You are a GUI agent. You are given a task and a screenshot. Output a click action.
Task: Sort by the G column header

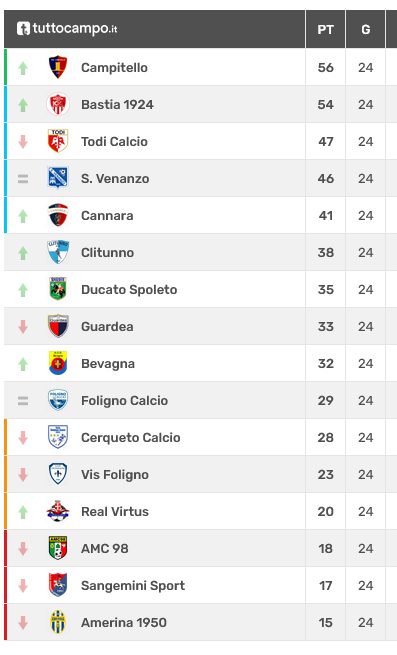(x=366, y=30)
